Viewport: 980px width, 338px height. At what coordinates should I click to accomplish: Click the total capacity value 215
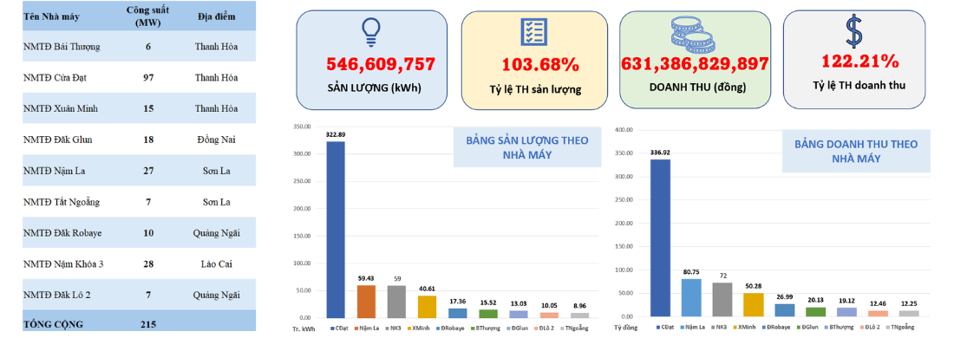(x=148, y=324)
